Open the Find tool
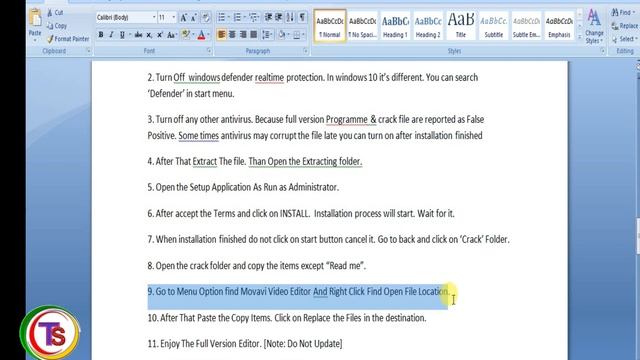 coord(623,13)
